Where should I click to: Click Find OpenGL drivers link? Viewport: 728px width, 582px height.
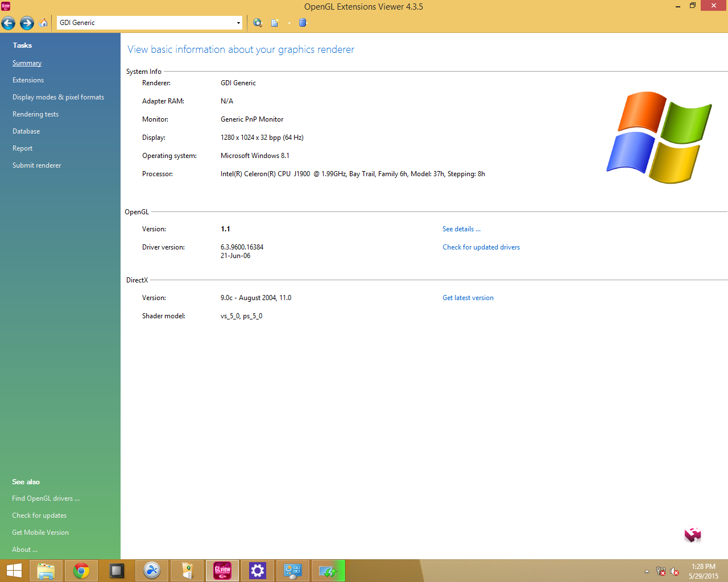(45, 498)
